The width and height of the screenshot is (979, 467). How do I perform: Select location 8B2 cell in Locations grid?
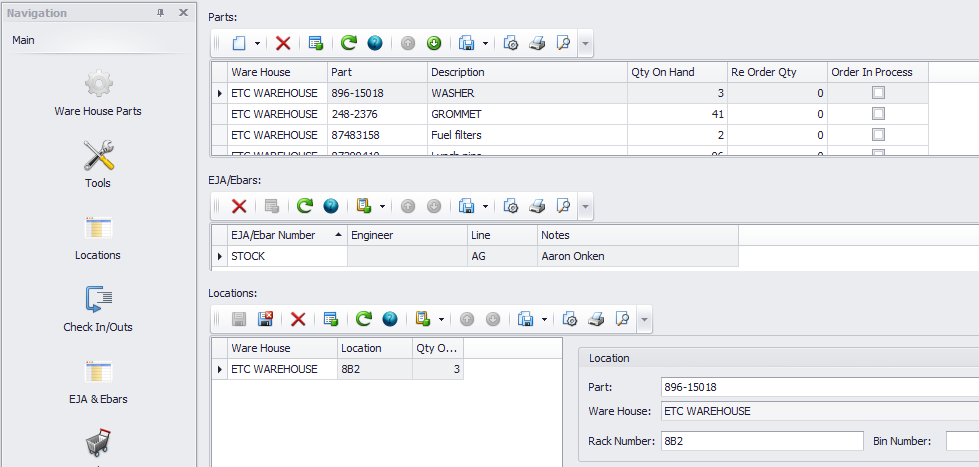pos(375,369)
